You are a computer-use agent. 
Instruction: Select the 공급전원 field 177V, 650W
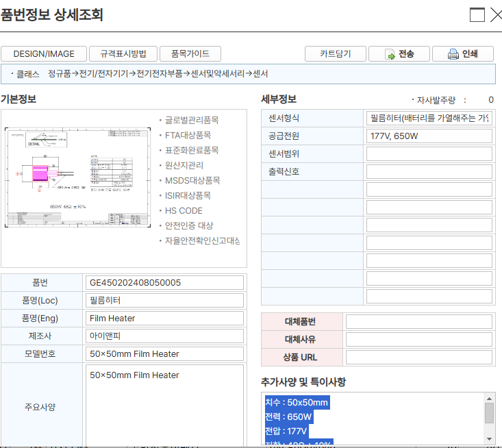[x=429, y=136]
